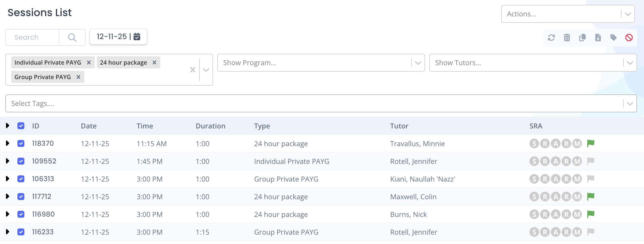Click tutor name Kiani, Naullah 'Nazz'
The width and height of the screenshot is (644, 244).
pyautogui.click(x=422, y=179)
